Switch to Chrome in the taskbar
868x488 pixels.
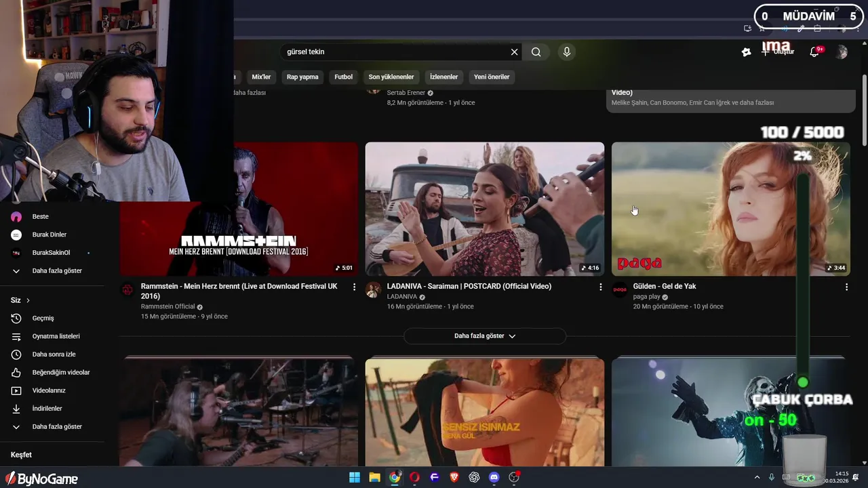395,477
